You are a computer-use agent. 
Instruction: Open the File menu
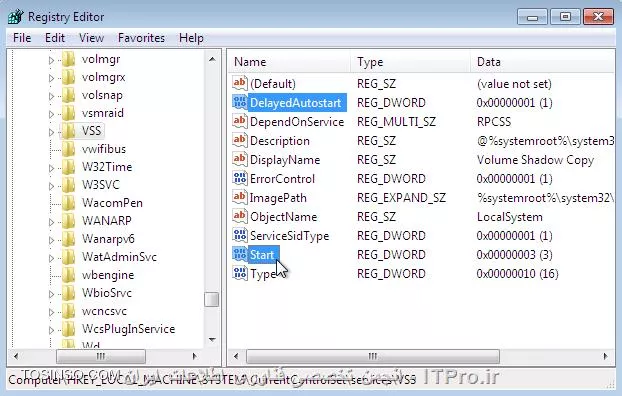(x=22, y=38)
